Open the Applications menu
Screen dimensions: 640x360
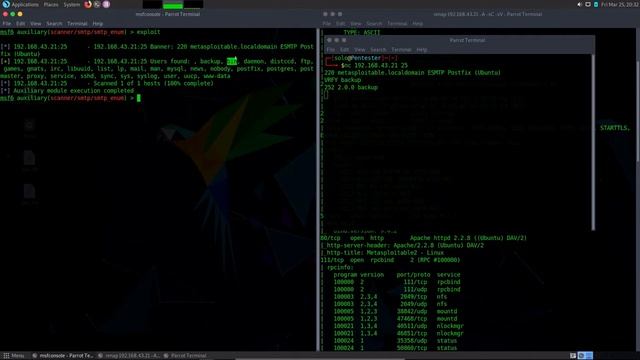point(25,4)
